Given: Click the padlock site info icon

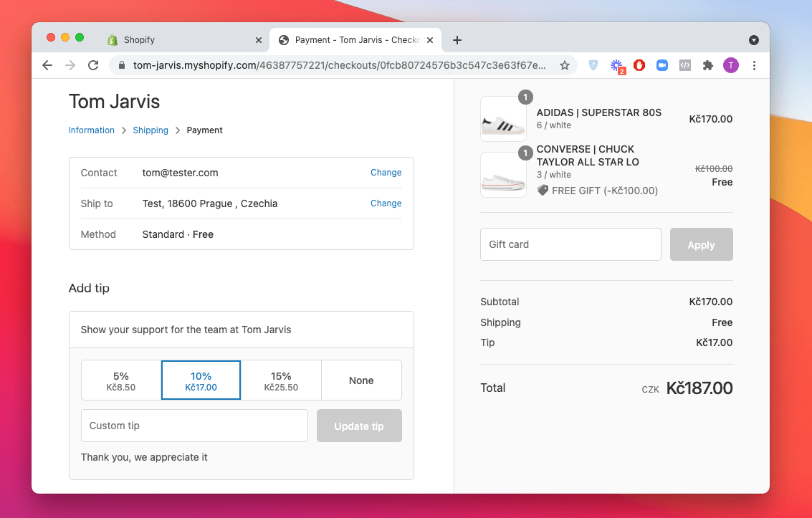Looking at the screenshot, I should point(122,65).
